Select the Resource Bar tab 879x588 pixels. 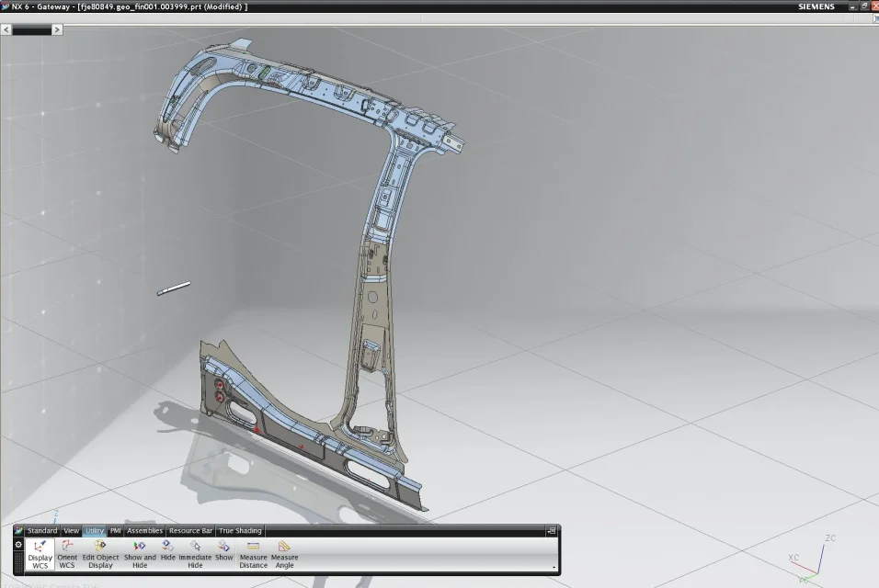coord(190,531)
